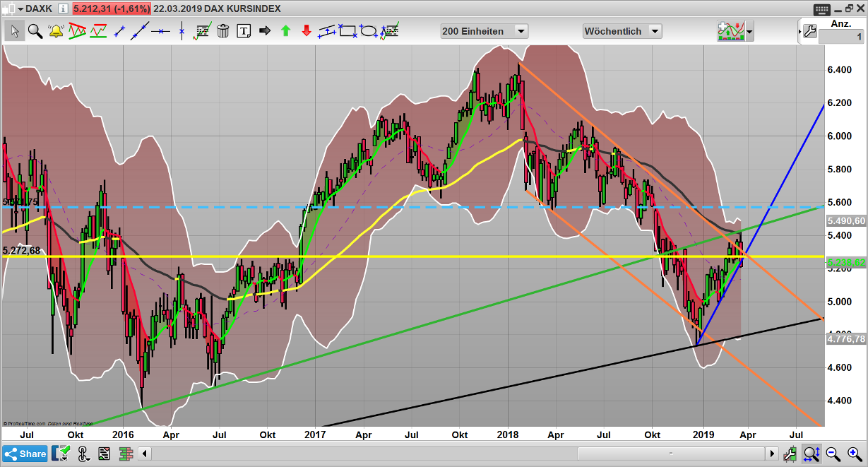Choose the line segment drawing tool
Viewport: 868px width, 467px height.
pos(119,31)
